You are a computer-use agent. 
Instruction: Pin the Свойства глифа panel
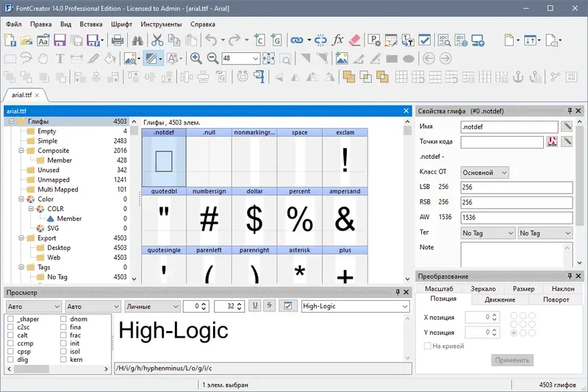click(570, 110)
